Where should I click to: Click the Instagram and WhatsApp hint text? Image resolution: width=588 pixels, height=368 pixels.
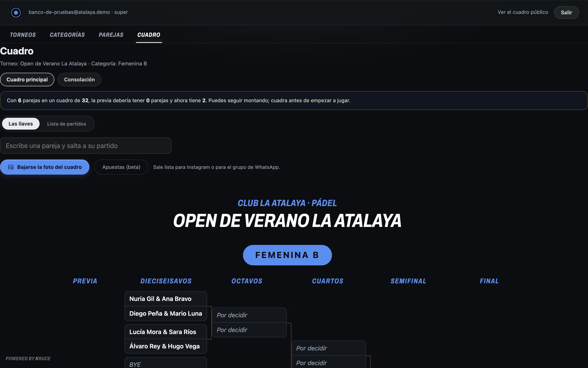tap(217, 167)
